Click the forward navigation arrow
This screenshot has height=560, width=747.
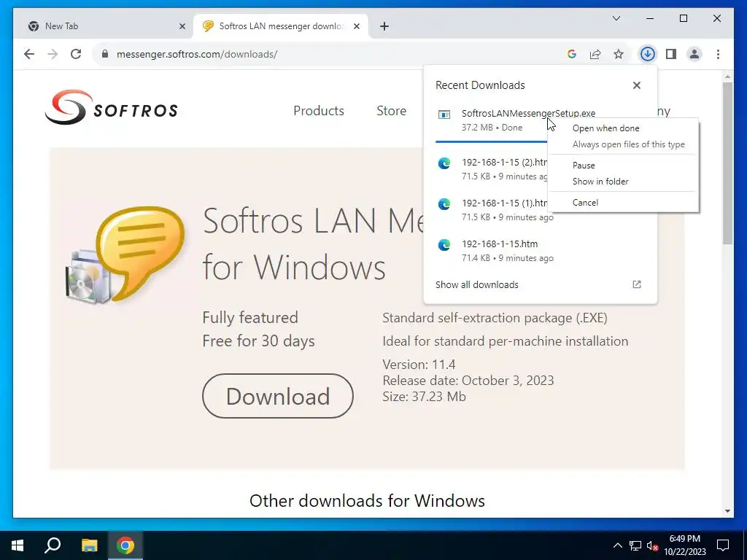tap(53, 54)
